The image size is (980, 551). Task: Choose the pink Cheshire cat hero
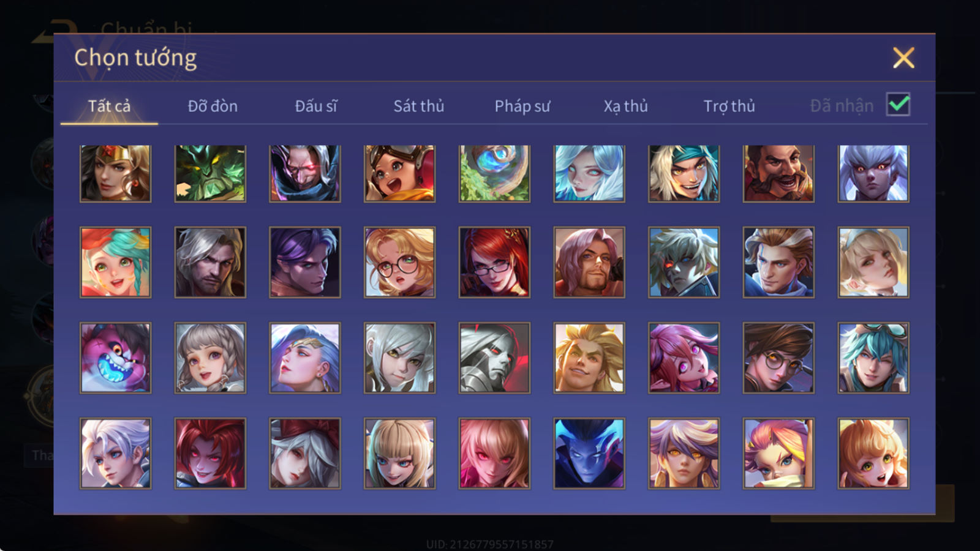pyautogui.click(x=115, y=358)
